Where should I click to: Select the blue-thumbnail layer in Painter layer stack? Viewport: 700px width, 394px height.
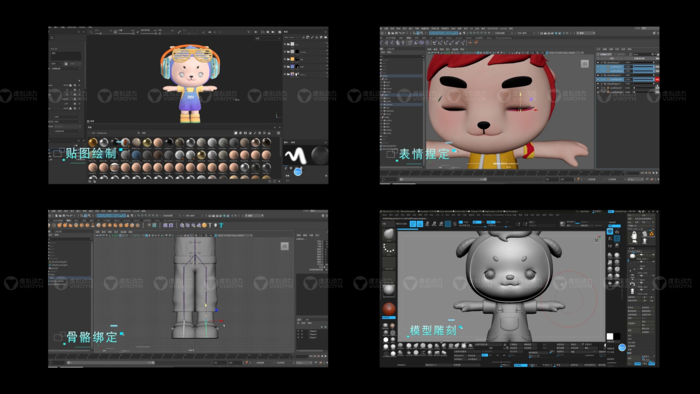click(x=292, y=66)
